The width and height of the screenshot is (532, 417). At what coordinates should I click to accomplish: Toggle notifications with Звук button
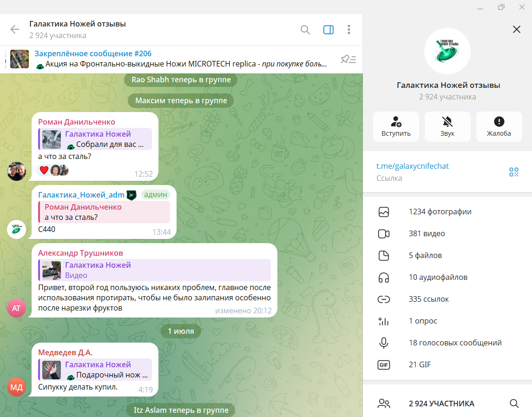click(447, 126)
